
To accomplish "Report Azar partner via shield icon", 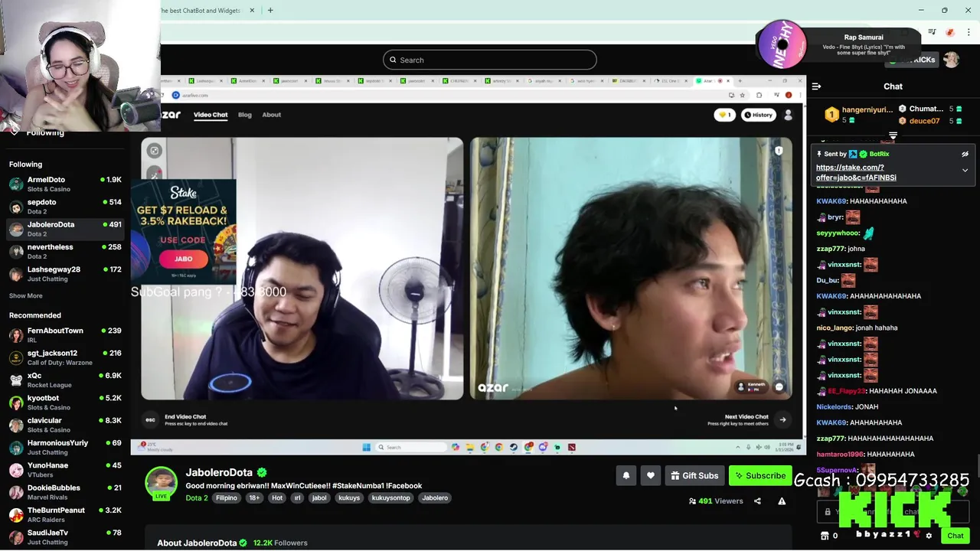I will 779,151.
